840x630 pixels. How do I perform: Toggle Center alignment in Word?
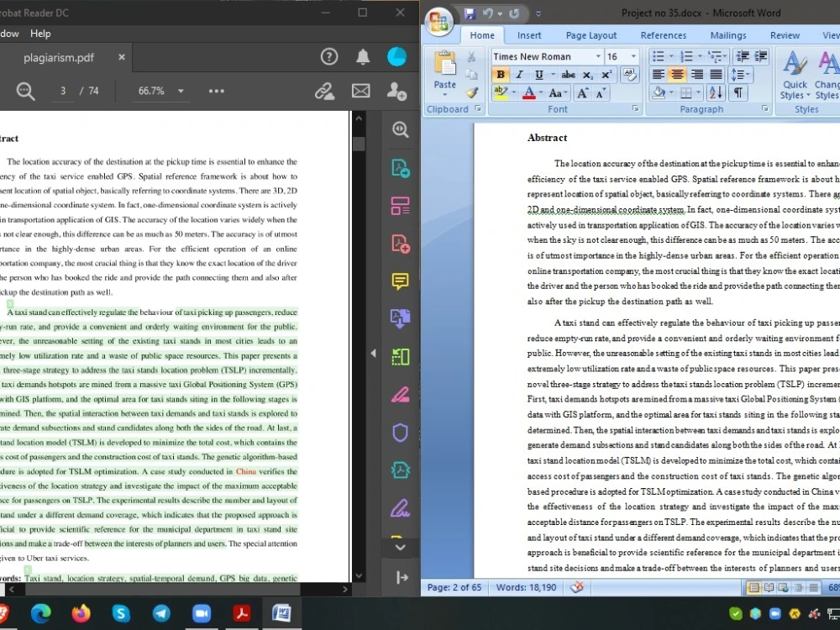[x=678, y=75]
